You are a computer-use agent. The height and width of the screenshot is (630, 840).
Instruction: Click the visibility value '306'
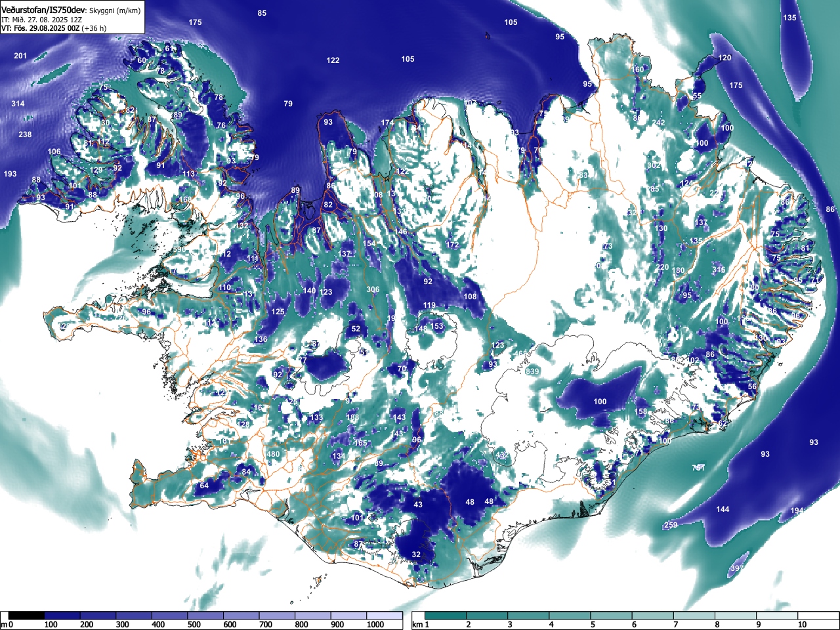pyautogui.click(x=373, y=289)
